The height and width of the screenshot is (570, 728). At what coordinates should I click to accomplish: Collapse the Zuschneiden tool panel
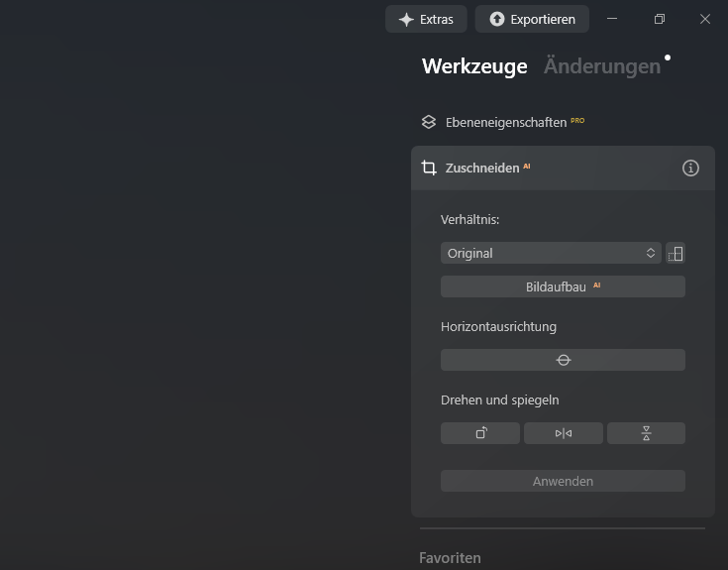481,169
